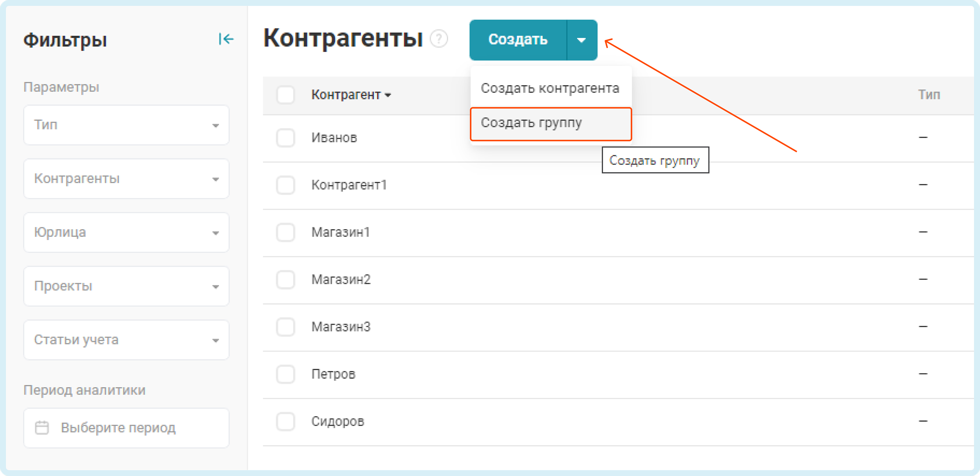980x476 pixels.
Task: Open the Контрагент1 row
Action: 349,185
